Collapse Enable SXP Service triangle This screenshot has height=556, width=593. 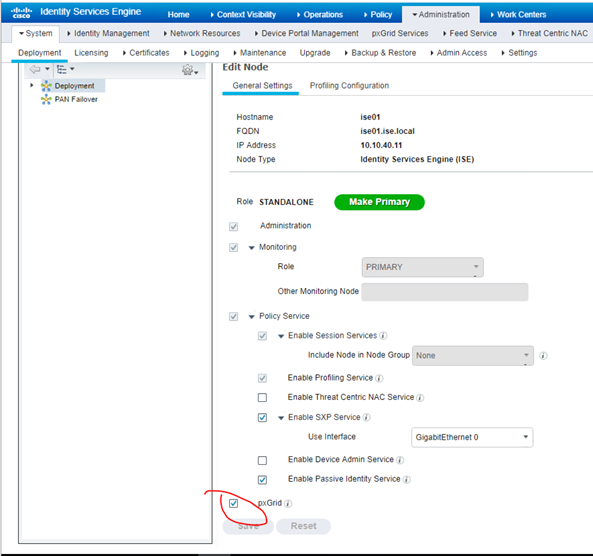[281, 418]
